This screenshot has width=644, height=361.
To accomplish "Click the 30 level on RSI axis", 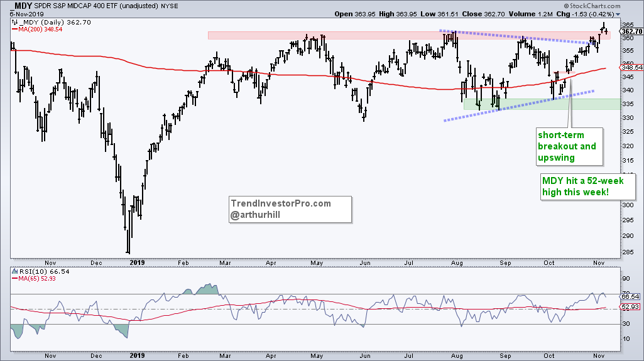I will coord(626,324).
